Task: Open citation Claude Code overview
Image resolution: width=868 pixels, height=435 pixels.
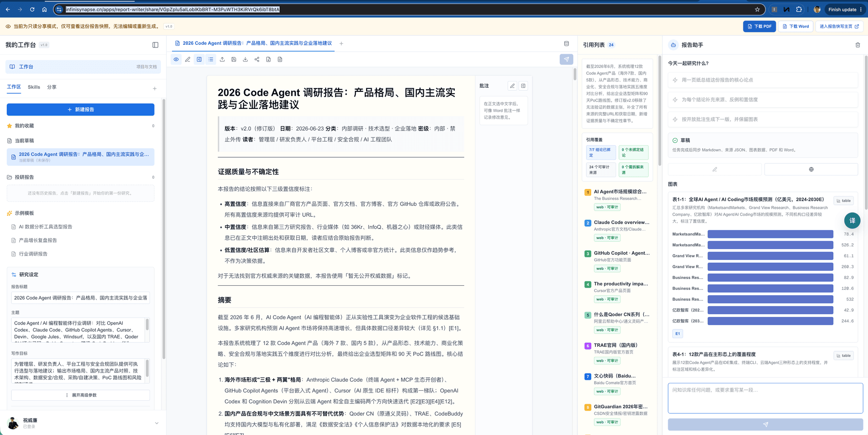Action: (x=622, y=222)
